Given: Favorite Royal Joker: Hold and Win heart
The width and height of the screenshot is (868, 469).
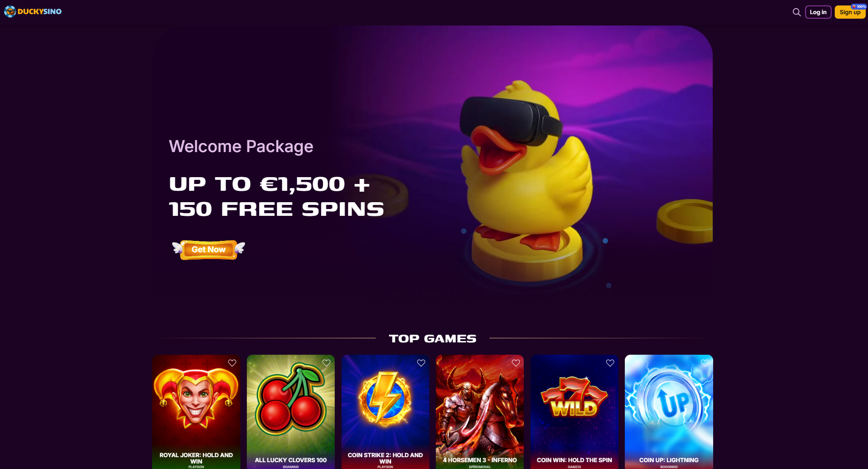Looking at the screenshot, I should point(232,363).
